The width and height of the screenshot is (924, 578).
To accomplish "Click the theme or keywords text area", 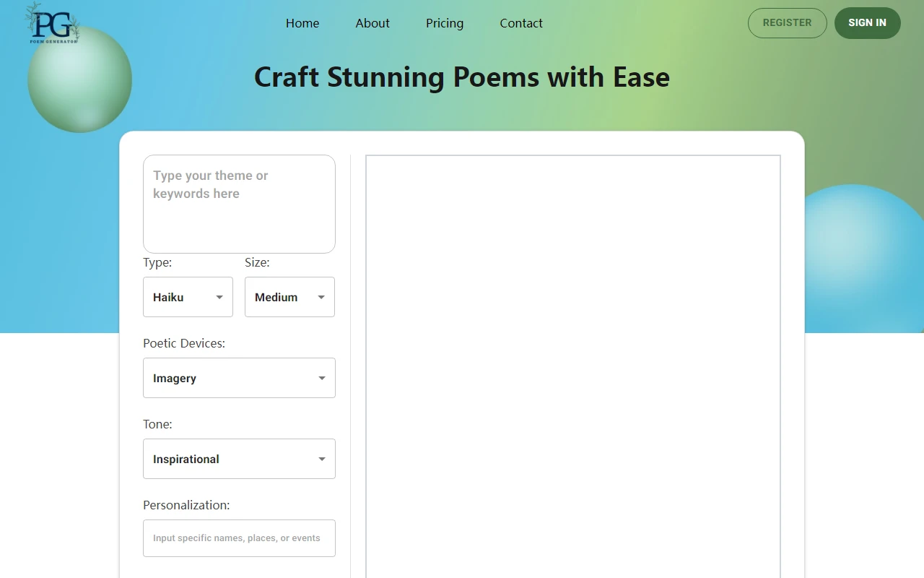I will (x=239, y=204).
